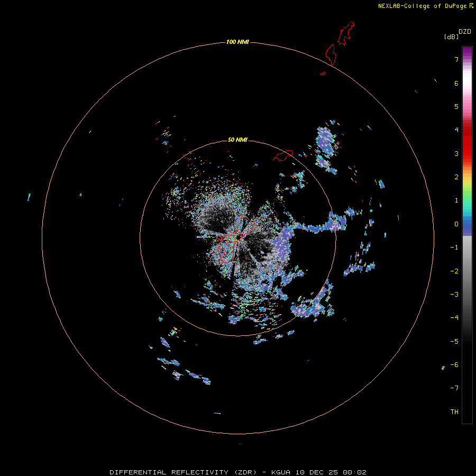This screenshot has width=476, height=476.
Task: Click the TH threshold label on the scale
Action: point(454,412)
